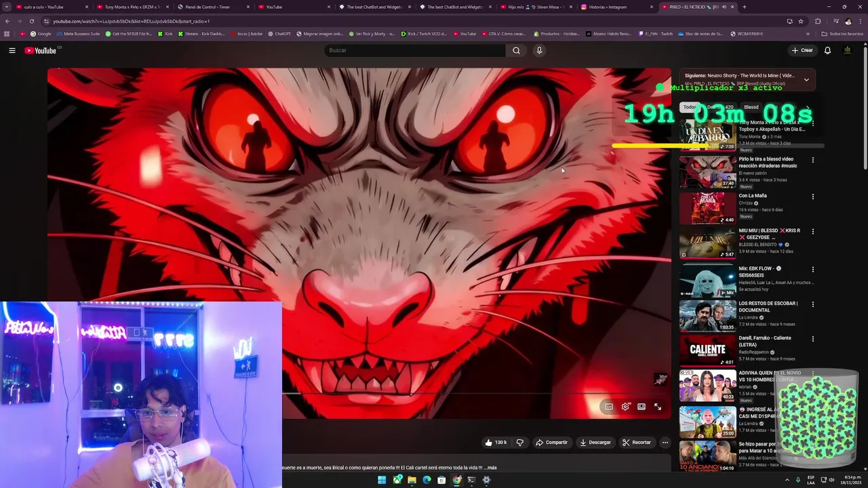868x488 pixels.
Task: Open options for Pirlo le tira video
Action: 812,161
